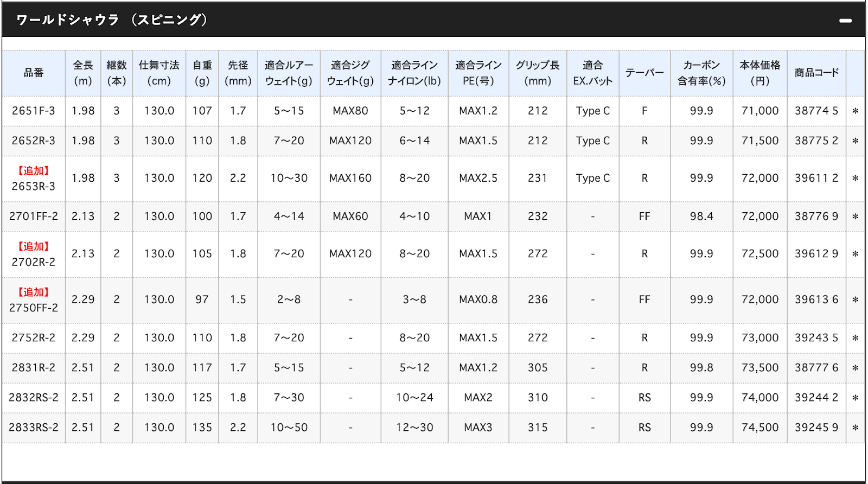Image resolution: width=868 pixels, height=484 pixels.
Task: Select the テーパー column header
Action: pos(644,73)
